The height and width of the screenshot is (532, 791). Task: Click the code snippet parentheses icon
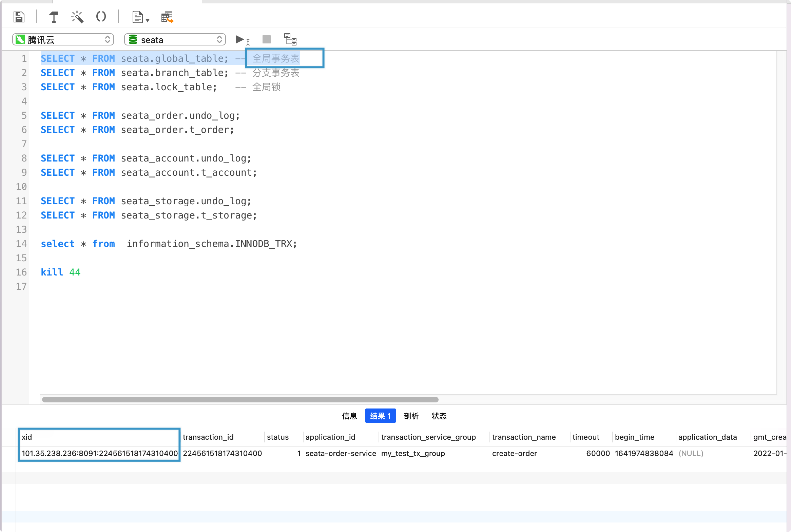[101, 17]
